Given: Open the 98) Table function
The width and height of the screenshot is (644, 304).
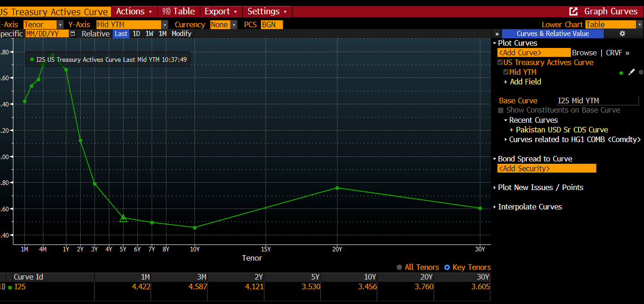Looking at the screenshot, I should (x=178, y=12).
